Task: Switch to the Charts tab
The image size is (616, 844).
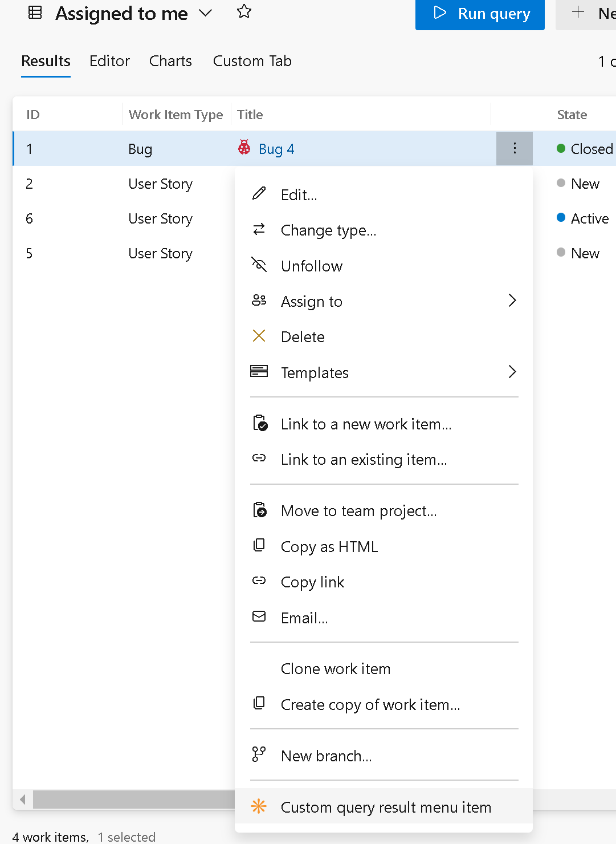Action: [x=170, y=61]
